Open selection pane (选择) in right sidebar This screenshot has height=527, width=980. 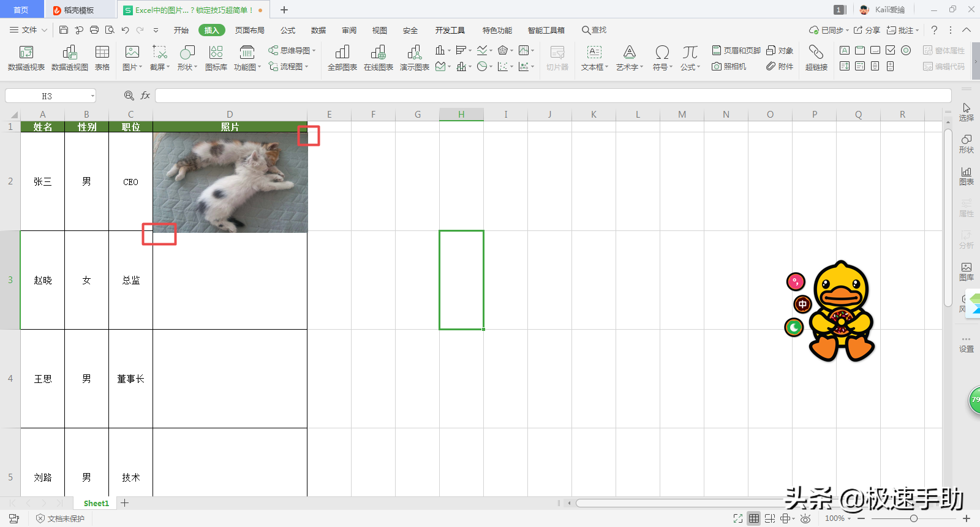pyautogui.click(x=967, y=112)
